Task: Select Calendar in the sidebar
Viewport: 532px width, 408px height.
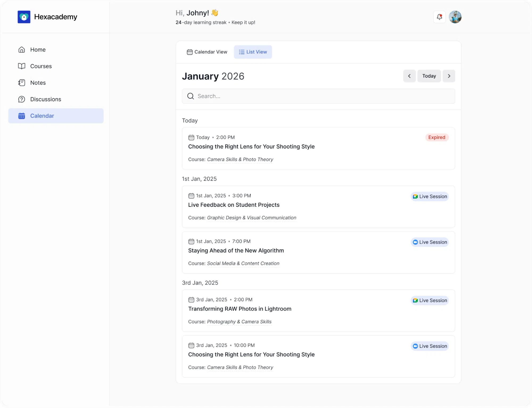Action: pos(56,116)
